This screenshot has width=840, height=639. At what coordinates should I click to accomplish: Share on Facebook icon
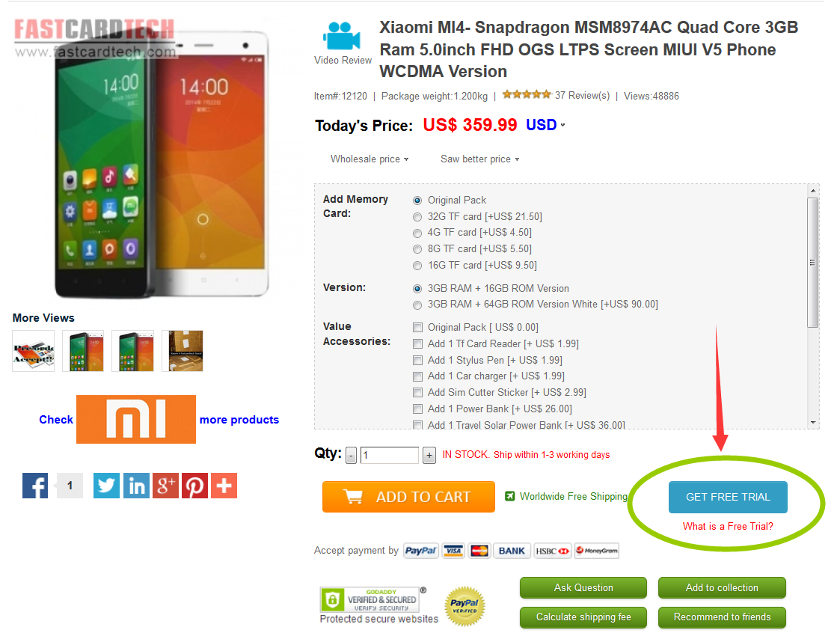pyautogui.click(x=35, y=486)
